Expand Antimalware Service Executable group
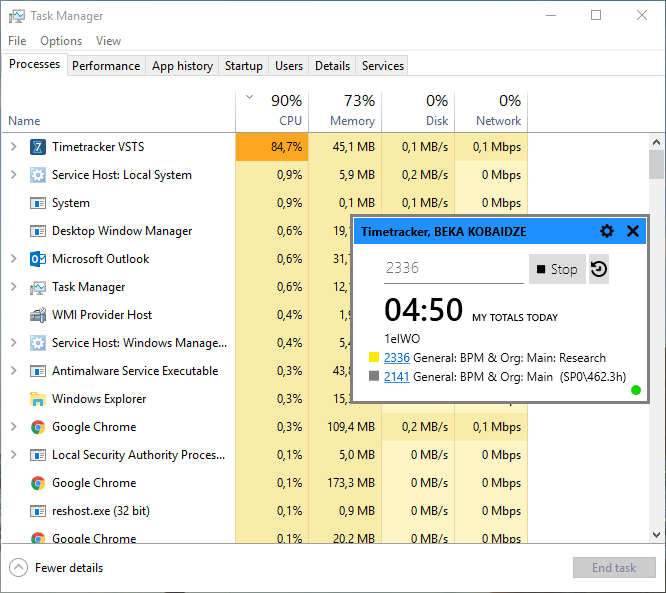Image resolution: width=666 pixels, height=593 pixels. pos(14,371)
